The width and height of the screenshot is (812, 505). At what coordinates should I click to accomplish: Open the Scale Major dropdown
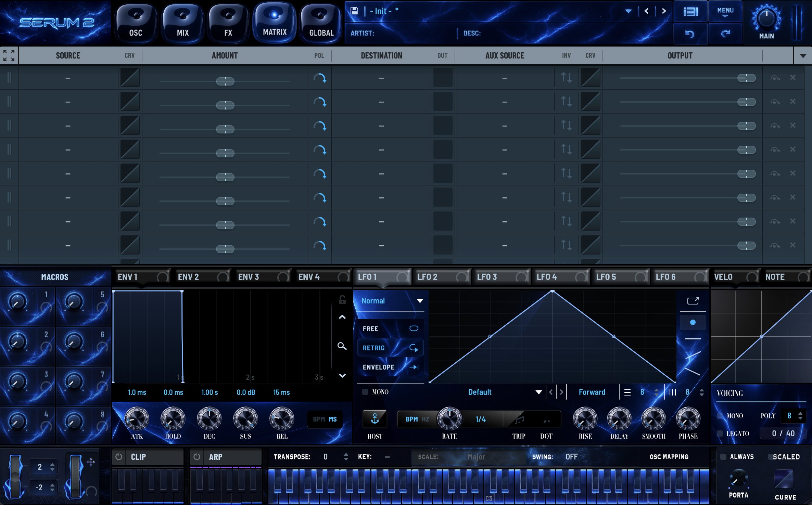point(476,457)
